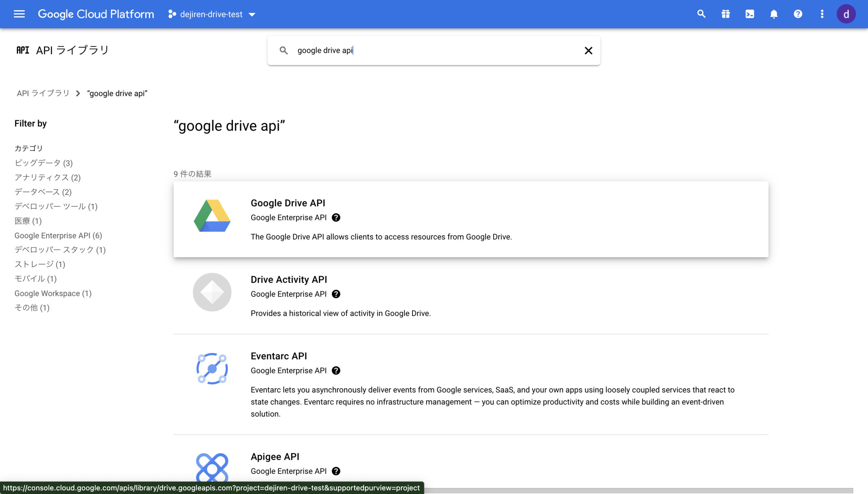This screenshot has width=868, height=494.
Task: Click the Google Drive triangle logo
Action: 212,216
